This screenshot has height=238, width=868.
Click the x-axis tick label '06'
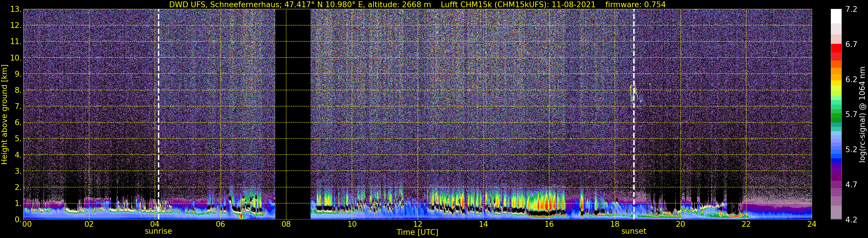pos(220,224)
